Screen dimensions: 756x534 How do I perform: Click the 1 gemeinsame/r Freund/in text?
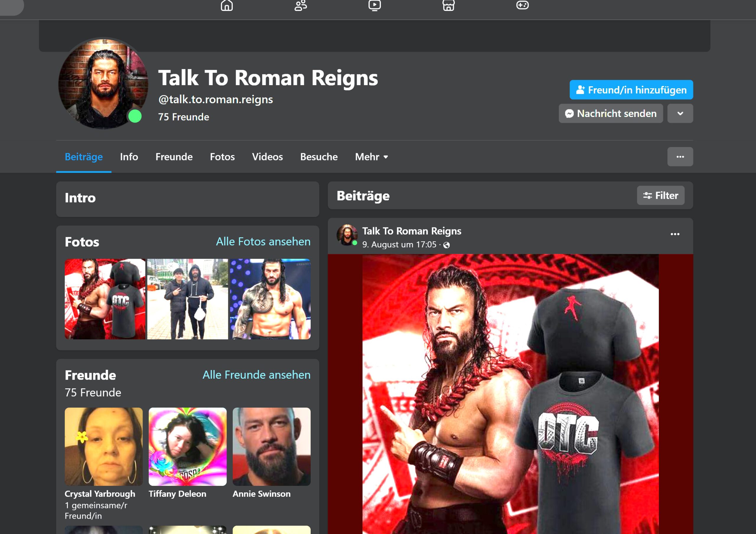point(96,510)
